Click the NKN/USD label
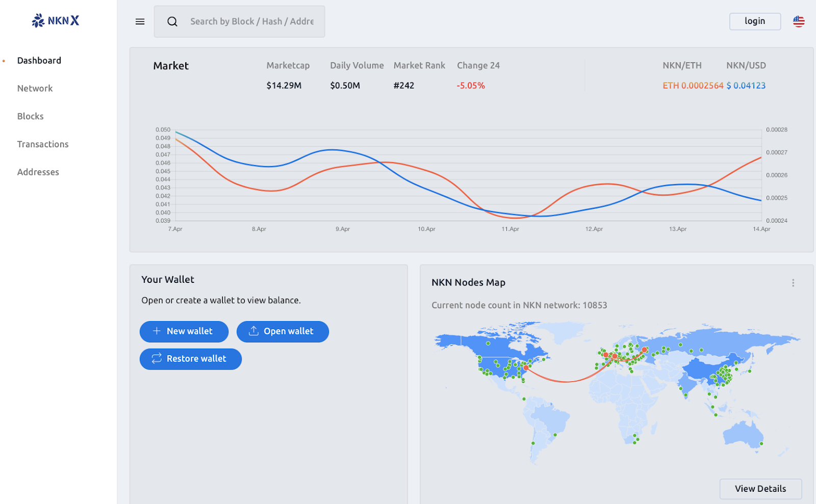 tap(746, 65)
